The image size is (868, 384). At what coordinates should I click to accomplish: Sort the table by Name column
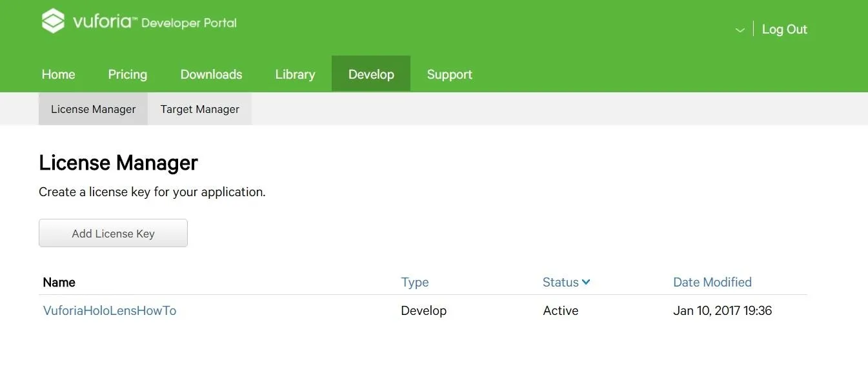(59, 282)
